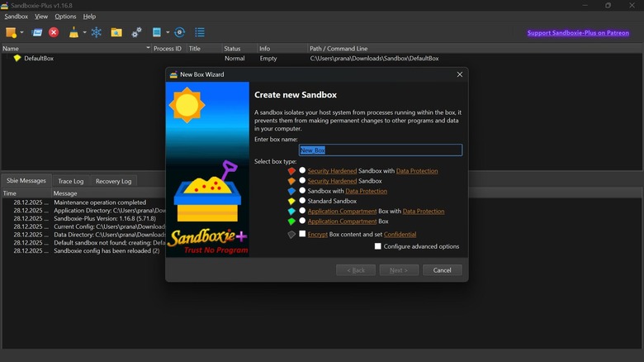Screen dimensions: 644x362
Task: Open the Edit Ini dropdown arrow
Action: (x=168, y=32)
